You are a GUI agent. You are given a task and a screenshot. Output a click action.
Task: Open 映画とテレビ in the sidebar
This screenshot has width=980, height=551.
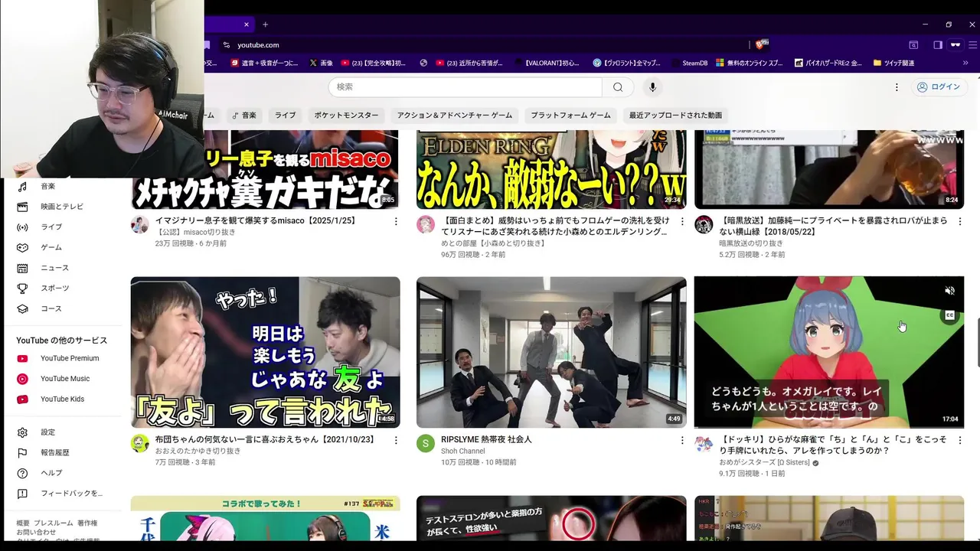click(61, 207)
